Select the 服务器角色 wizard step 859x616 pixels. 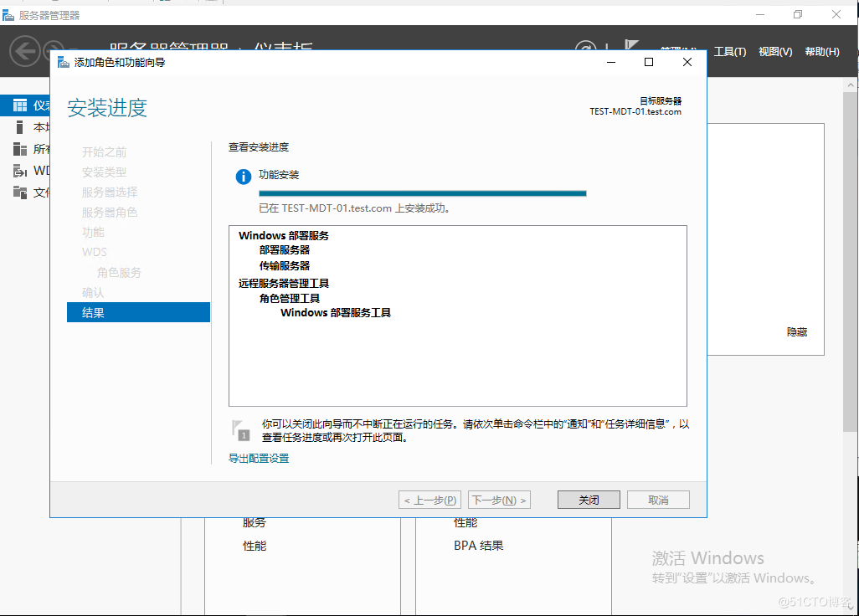click(x=110, y=212)
